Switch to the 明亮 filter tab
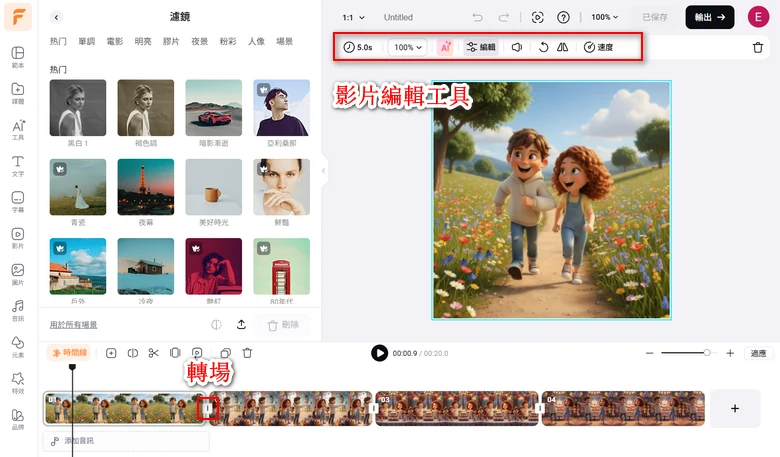 143,41
